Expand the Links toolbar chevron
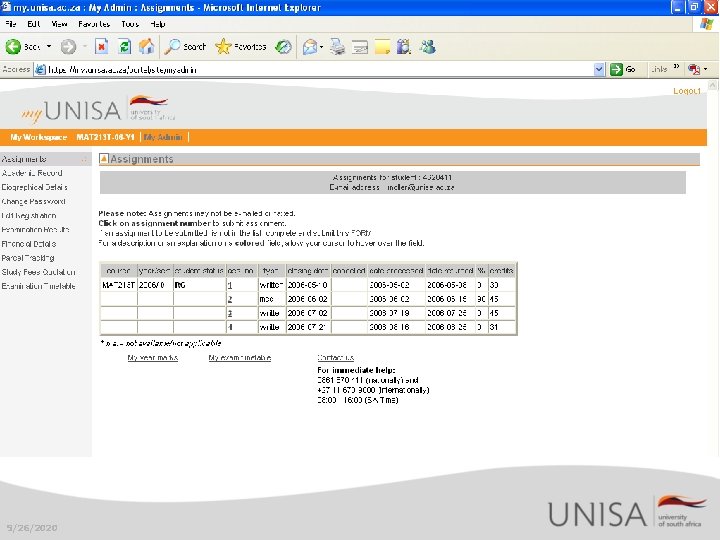This screenshot has width=720, height=540. pyautogui.click(x=676, y=67)
